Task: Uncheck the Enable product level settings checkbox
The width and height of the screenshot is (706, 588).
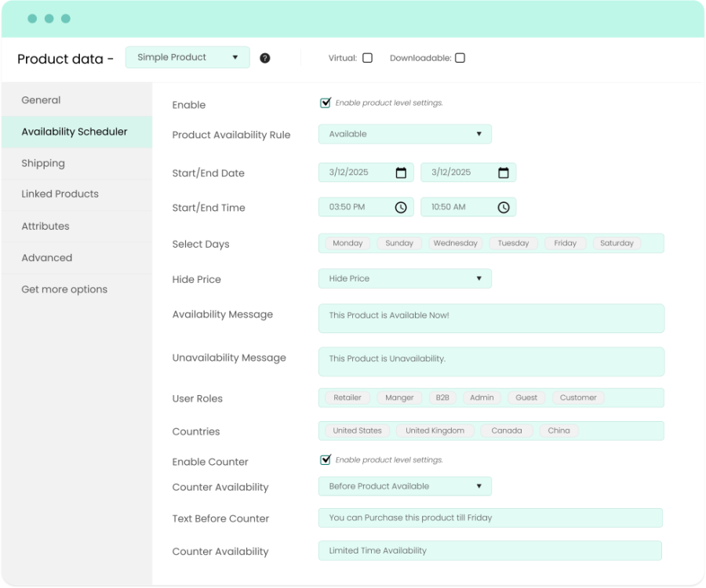Action: coord(326,103)
